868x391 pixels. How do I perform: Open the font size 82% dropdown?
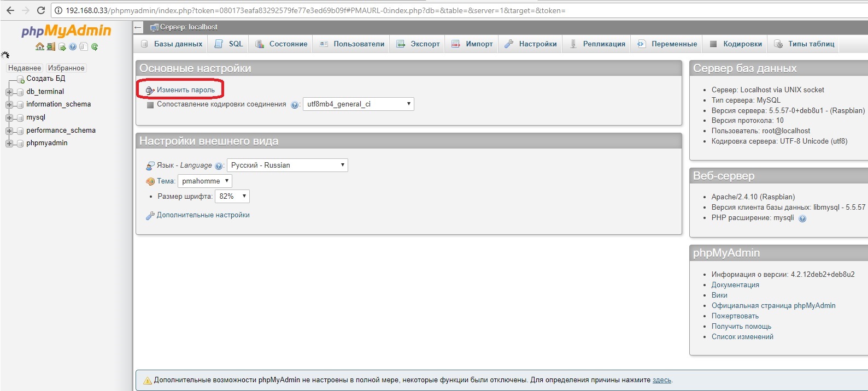[x=232, y=197]
